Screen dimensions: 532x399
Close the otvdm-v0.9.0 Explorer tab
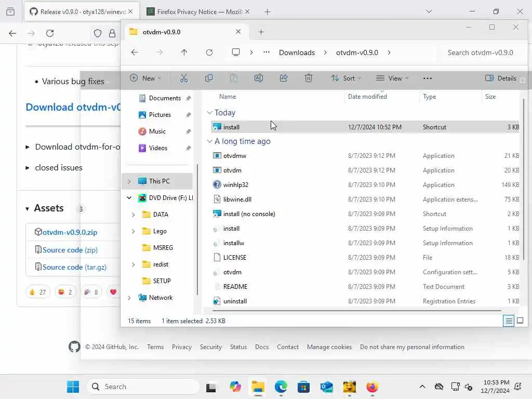pos(238,32)
